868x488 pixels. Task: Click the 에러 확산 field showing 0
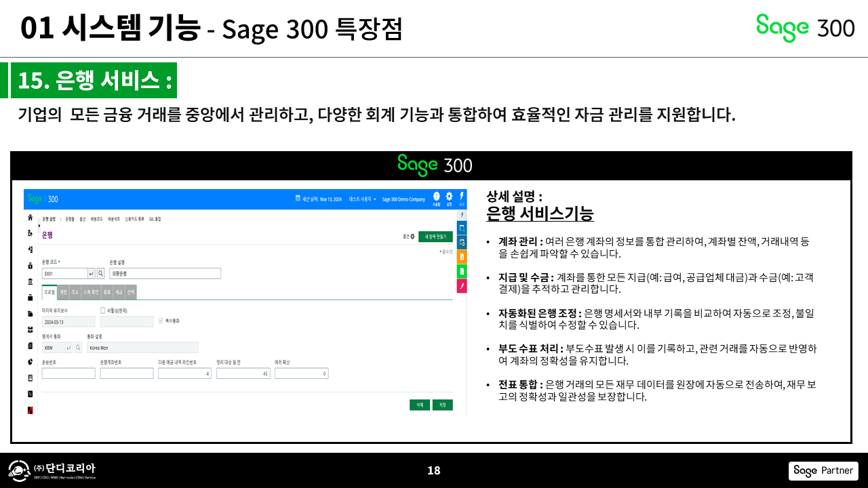(301, 373)
